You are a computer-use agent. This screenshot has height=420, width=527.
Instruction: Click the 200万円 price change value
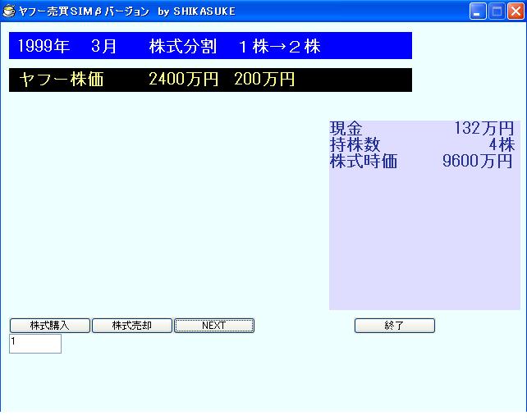point(264,80)
